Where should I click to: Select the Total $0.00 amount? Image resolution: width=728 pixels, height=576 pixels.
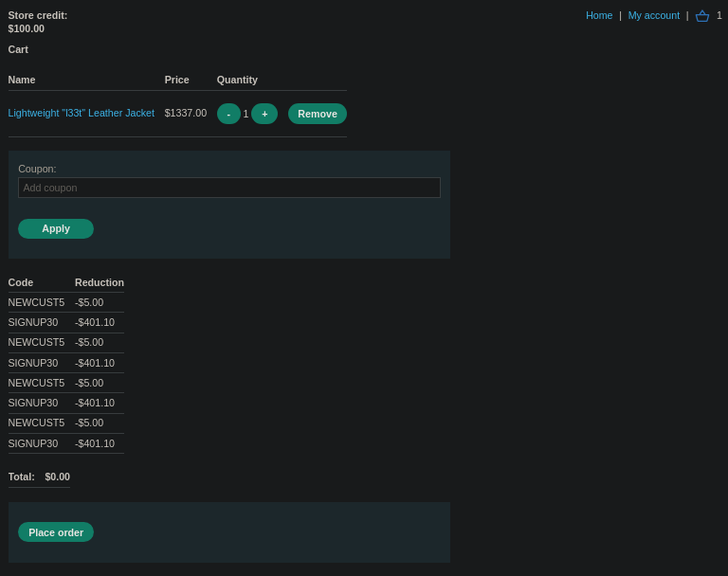(58, 477)
